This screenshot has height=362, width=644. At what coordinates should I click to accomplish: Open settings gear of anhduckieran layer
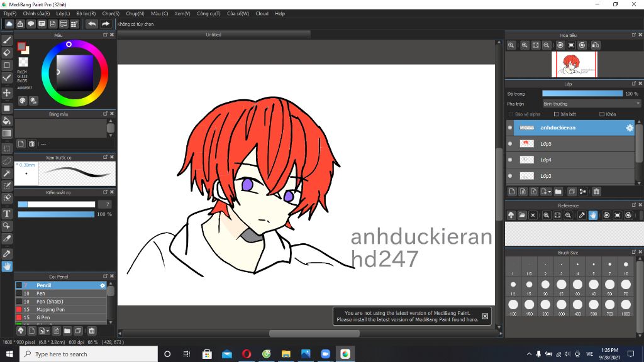click(630, 128)
